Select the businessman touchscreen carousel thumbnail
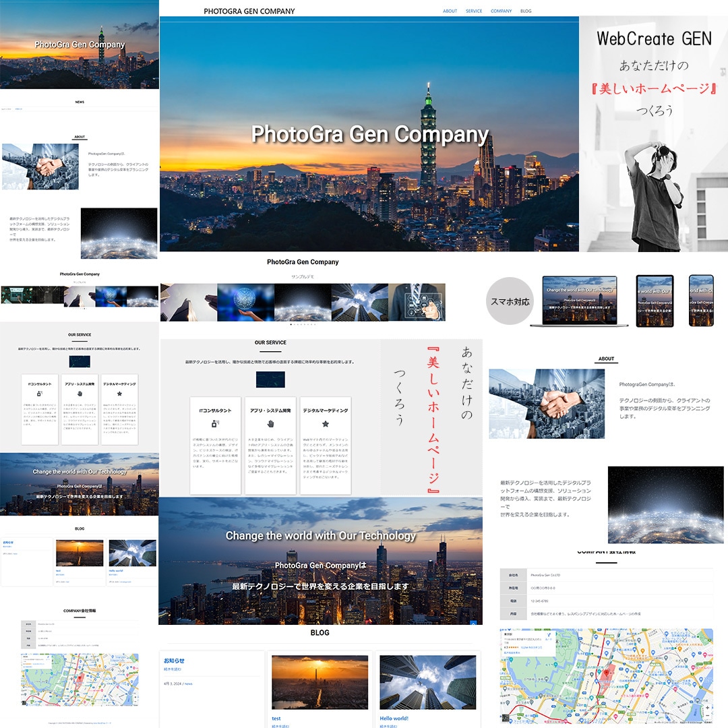 pyautogui.click(x=417, y=302)
